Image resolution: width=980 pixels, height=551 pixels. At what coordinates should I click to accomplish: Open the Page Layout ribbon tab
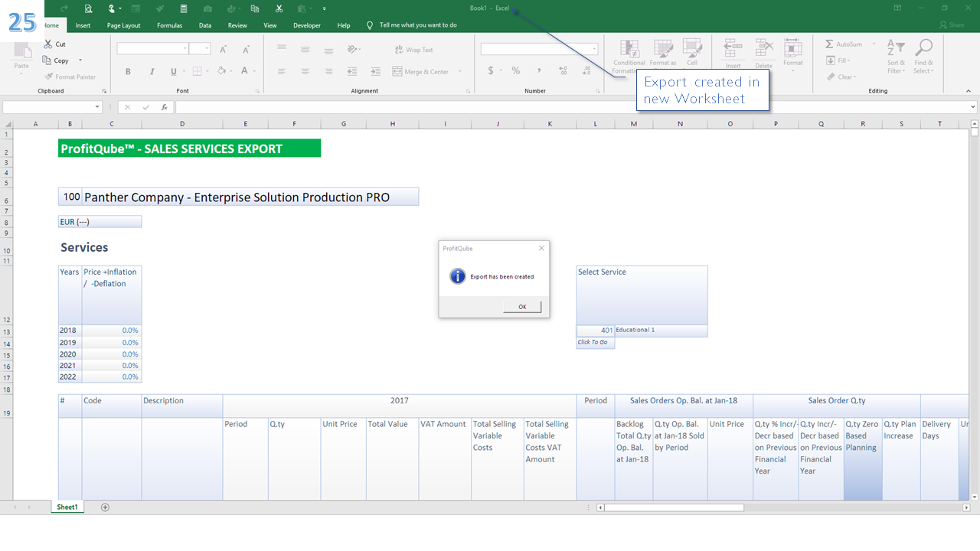(x=123, y=25)
